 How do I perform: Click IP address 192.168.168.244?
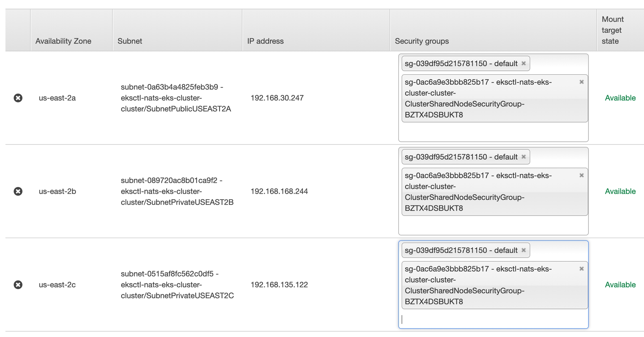click(x=279, y=191)
